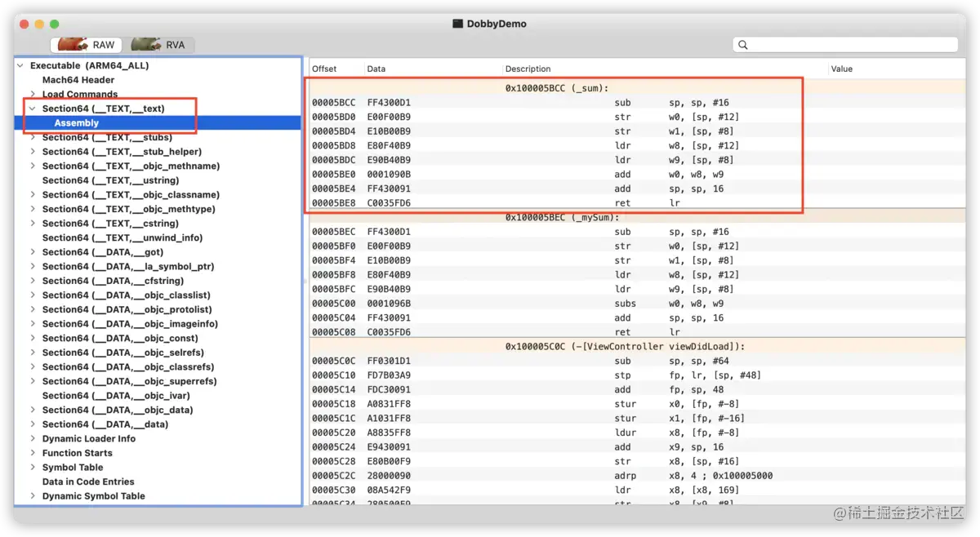Select Section64 (__DATA,__objc_ivar) item
The height and width of the screenshot is (537, 980).
coord(114,396)
